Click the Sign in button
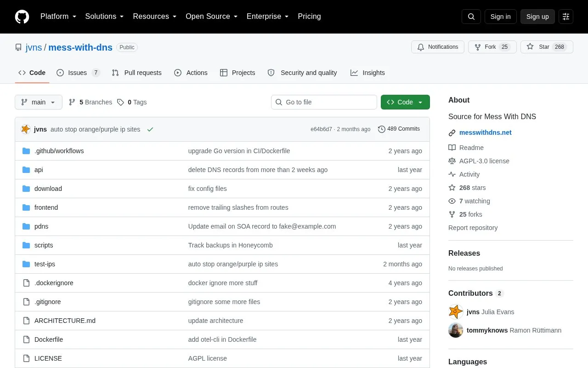 [x=500, y=17]
